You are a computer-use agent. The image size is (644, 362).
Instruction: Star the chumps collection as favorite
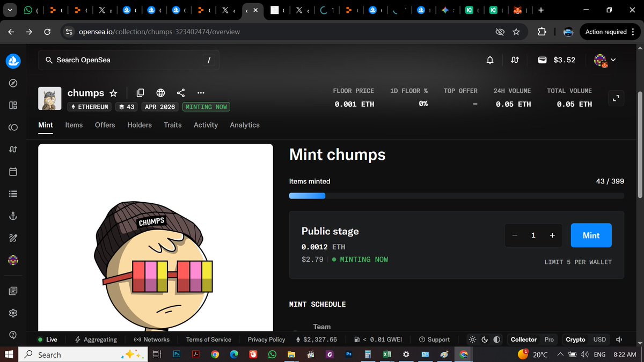[x=114, y=92]
